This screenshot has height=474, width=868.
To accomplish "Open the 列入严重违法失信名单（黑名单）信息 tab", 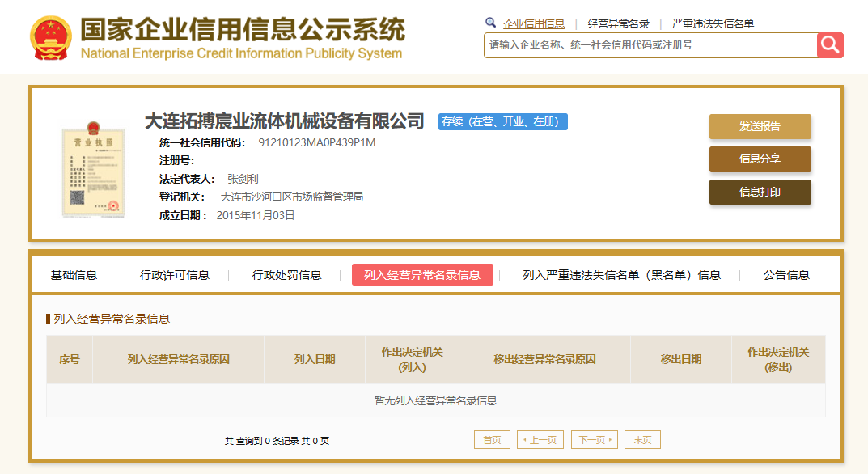I will (x=621, y=275).
